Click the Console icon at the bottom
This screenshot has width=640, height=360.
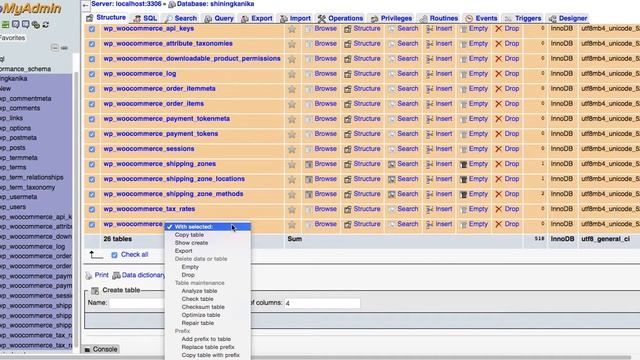point(87,350)
